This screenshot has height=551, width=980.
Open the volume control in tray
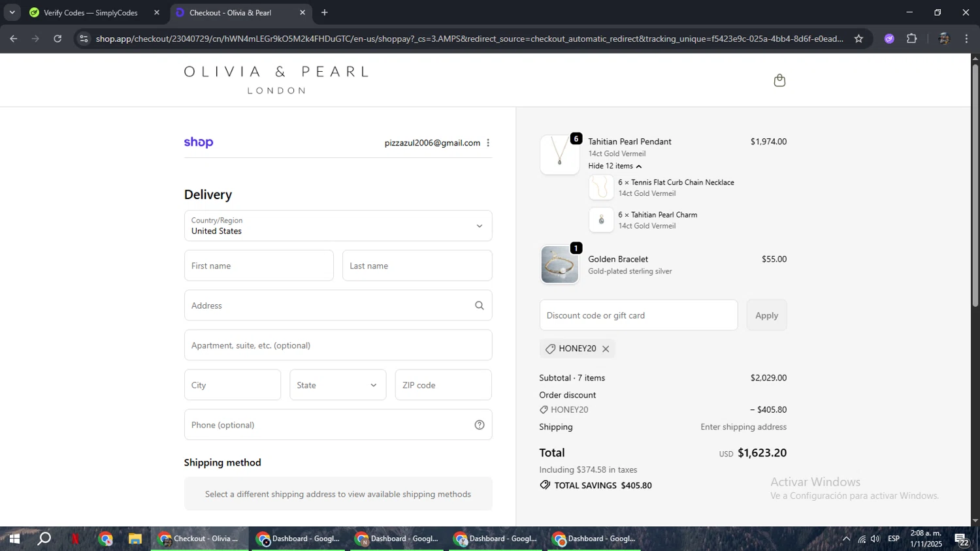pyautogui.click(x=875, y=539)
